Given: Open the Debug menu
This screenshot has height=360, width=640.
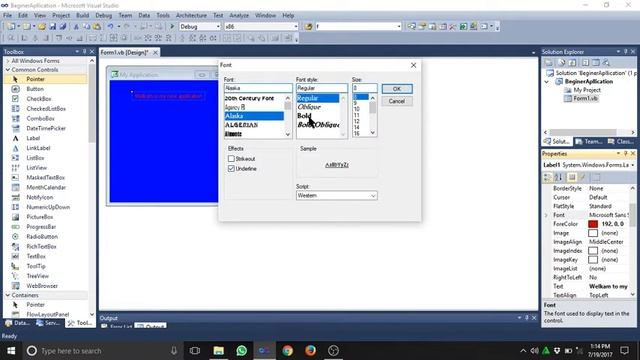Looking at the screenshot, I should pos(104,16).
